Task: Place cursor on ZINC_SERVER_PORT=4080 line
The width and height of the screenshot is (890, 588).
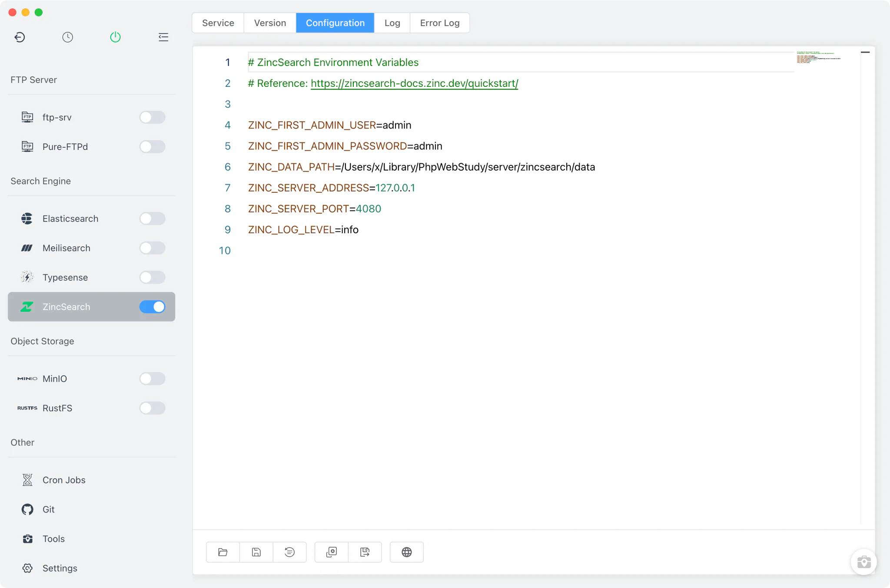Action: pos(314,208)
